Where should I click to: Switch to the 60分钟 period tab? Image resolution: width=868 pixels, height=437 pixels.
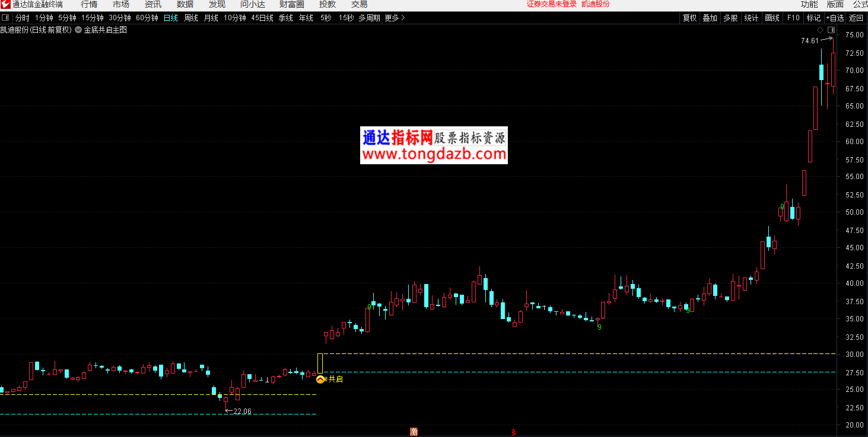(147, 18)
